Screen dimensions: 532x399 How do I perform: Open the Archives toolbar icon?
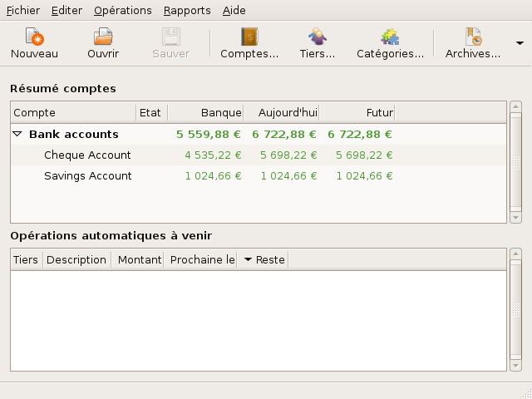click(473, 37)
